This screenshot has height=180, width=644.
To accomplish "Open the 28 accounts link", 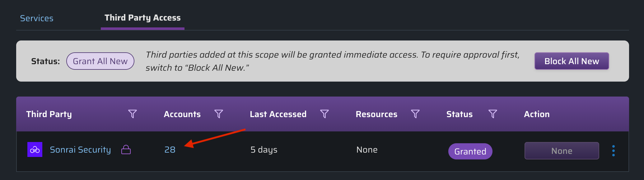I will (x=170, y=150).
